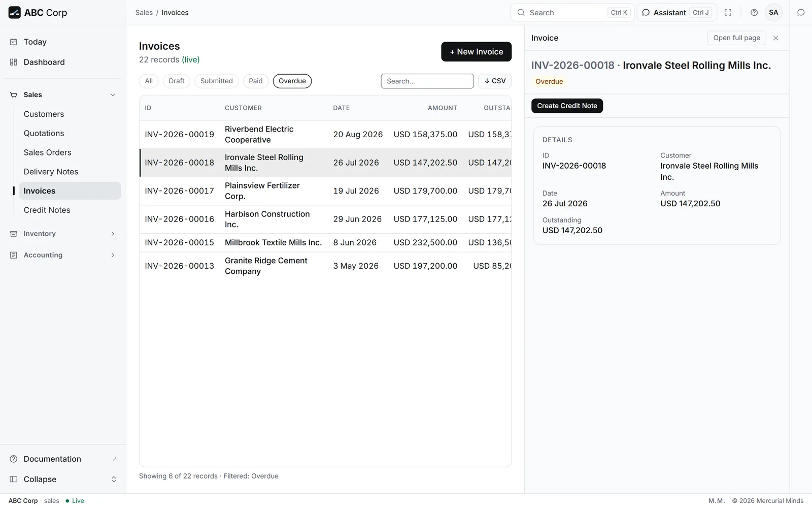Focus the invoices list Search field

pyautogui.click(x=427, y=81)
